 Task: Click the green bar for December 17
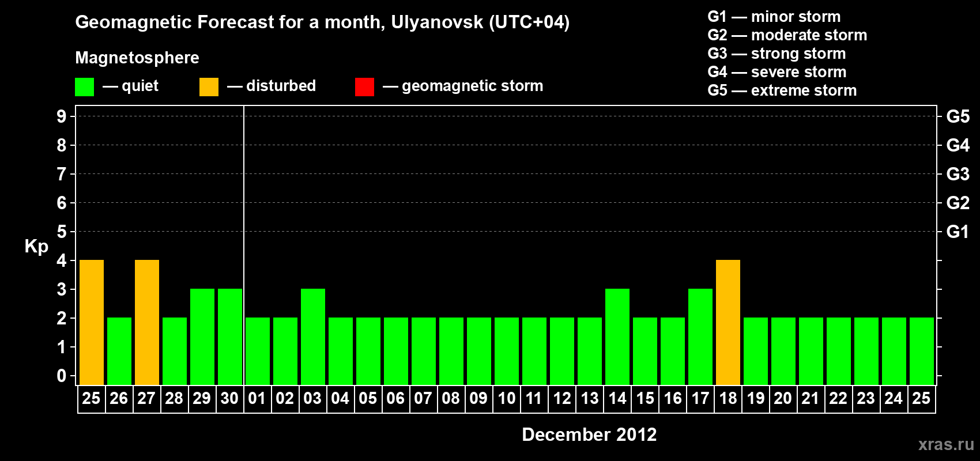(x=700, y=337)
